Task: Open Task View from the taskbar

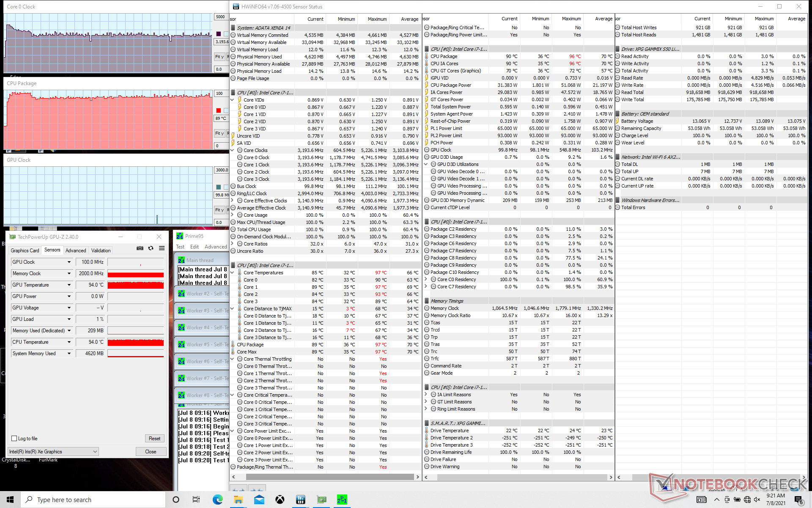Action: [x=196, y=500]
